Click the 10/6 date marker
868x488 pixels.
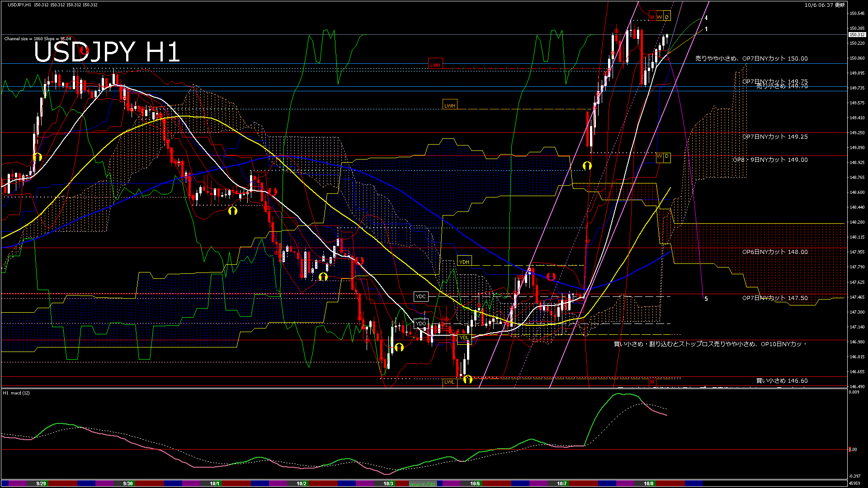pyautogui.click(x=475, y=483)
